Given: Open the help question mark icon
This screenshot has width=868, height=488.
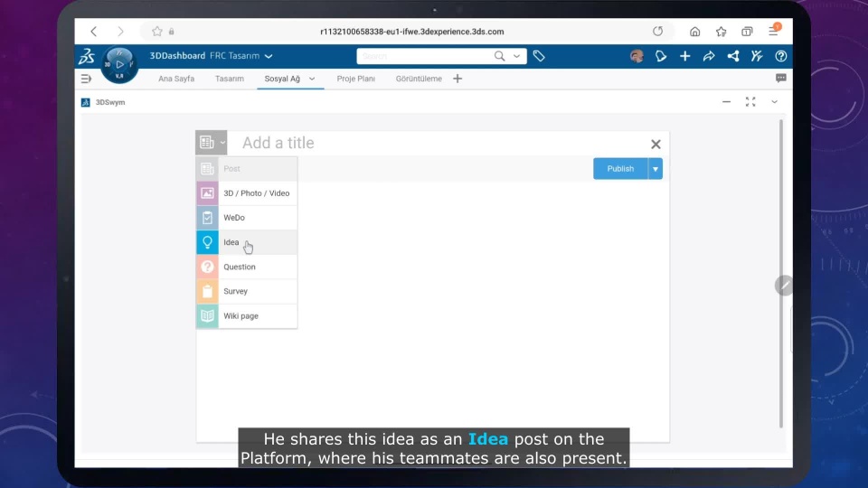Looking at the screenshot, I should 781,56.
